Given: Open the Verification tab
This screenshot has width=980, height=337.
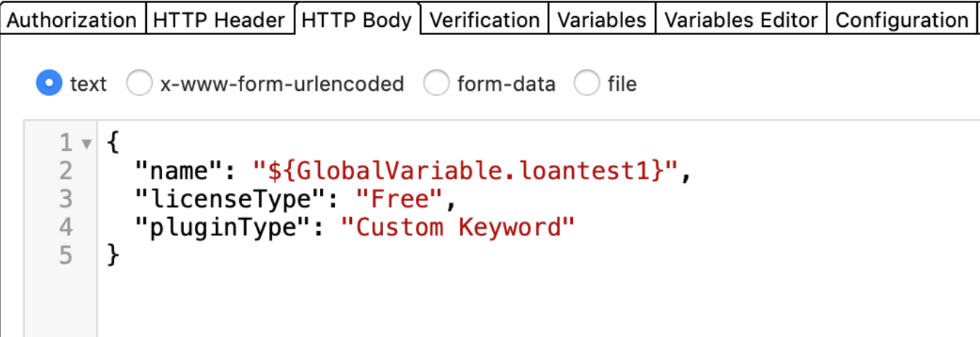Looking at the screenshot, I should click(x=485, y=20).
